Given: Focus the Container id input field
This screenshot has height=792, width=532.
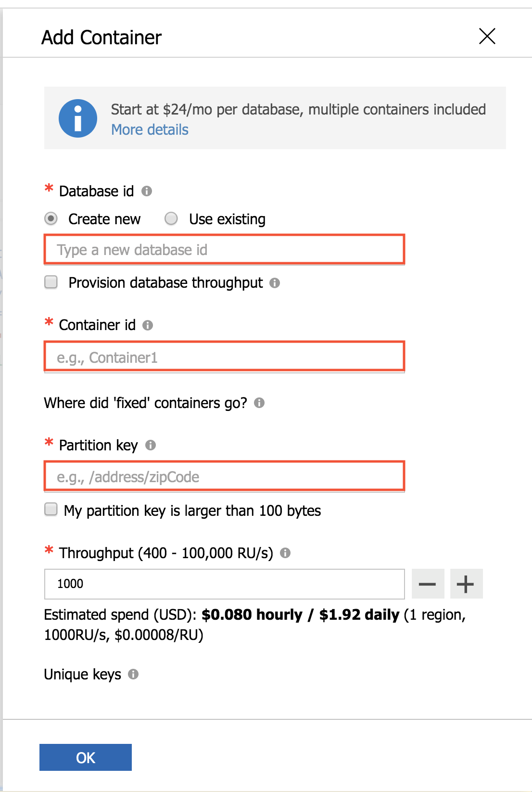Looking at the screenshot, I should pyautogui.click(x=224, y=357).
